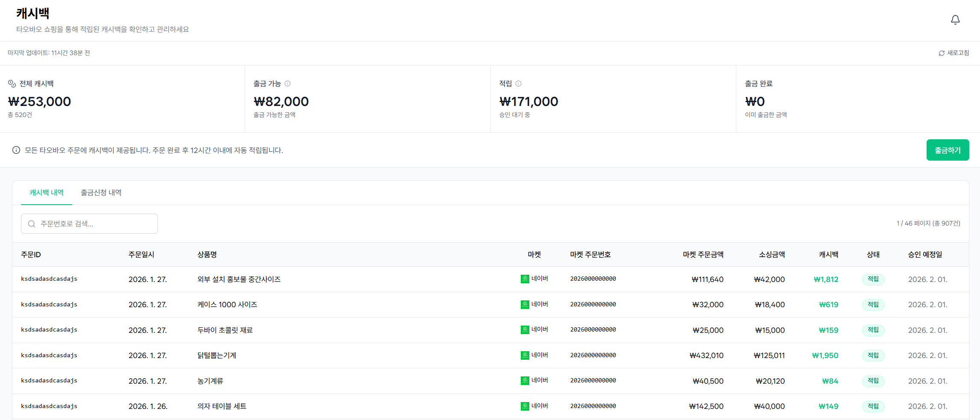Focus the 주문번호로 검색 input field

pos(94,224)
